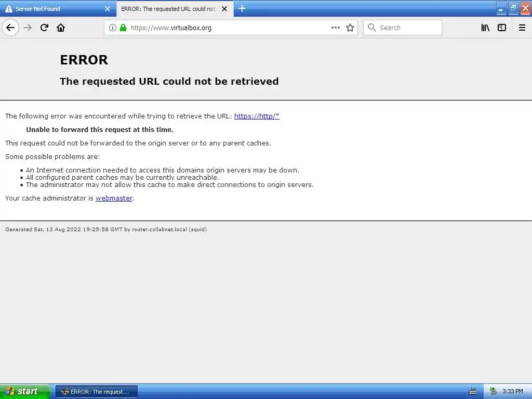This screenshot has height=399, width=532.
Task: Click the network tray icon near the clock
Action: [x=494, y=391]
